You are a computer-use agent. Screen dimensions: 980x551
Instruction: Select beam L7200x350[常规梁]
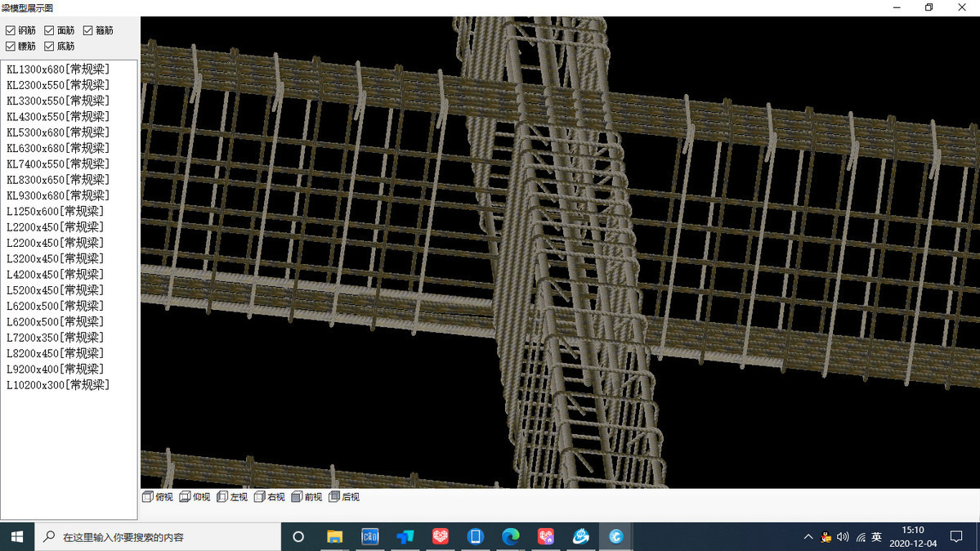55,337
